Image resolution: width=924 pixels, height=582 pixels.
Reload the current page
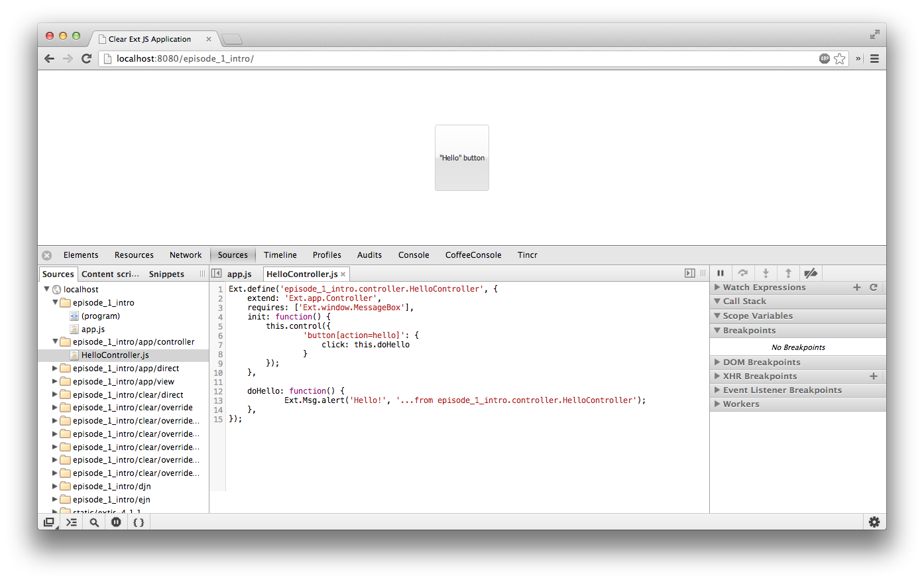pyautogui.click(x=86, y=59)
